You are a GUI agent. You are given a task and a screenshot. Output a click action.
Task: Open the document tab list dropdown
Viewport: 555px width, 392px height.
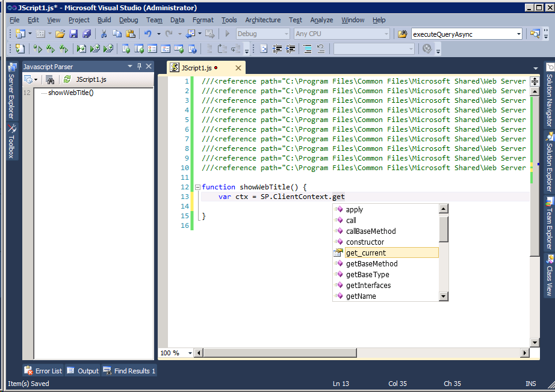(x=536, y=68)
